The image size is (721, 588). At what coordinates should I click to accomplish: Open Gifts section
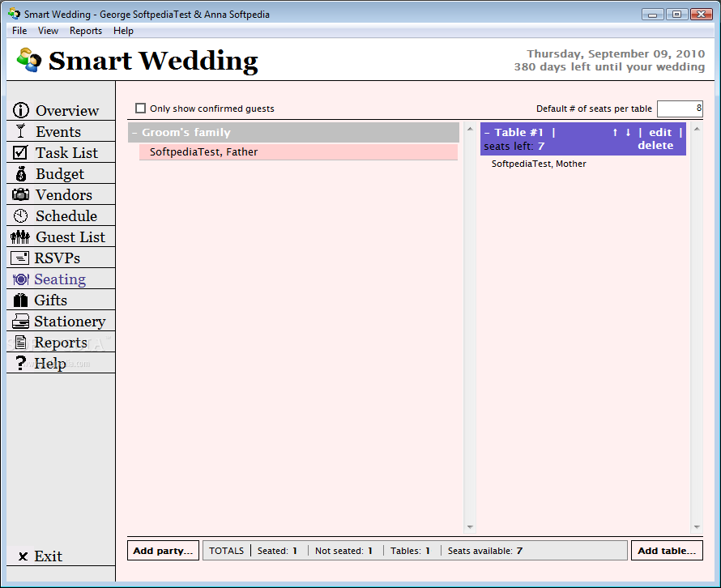50,300
